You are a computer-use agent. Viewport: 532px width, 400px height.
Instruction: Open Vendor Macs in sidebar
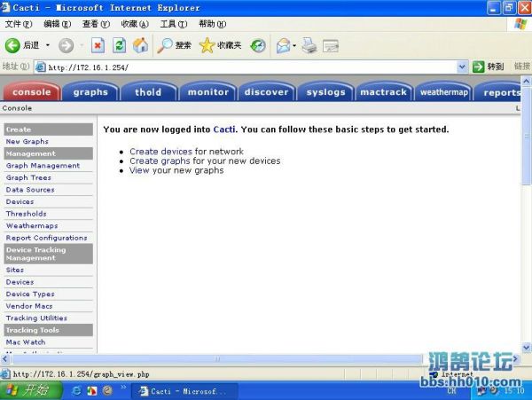(29, 306)
